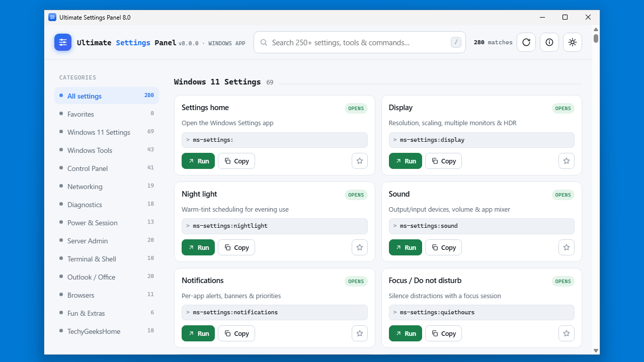Click the Display card title

click(400, 108)
